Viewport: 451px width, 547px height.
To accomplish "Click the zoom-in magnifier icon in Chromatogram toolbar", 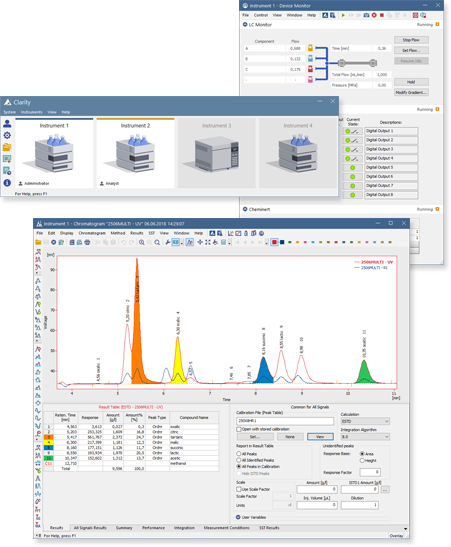I will click(142, 242).
